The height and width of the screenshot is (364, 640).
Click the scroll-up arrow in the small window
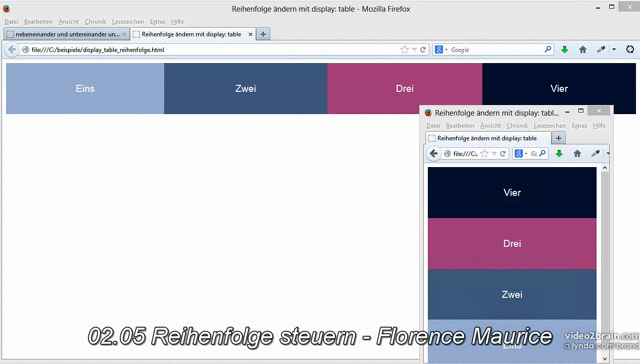(x=605, y=167)
